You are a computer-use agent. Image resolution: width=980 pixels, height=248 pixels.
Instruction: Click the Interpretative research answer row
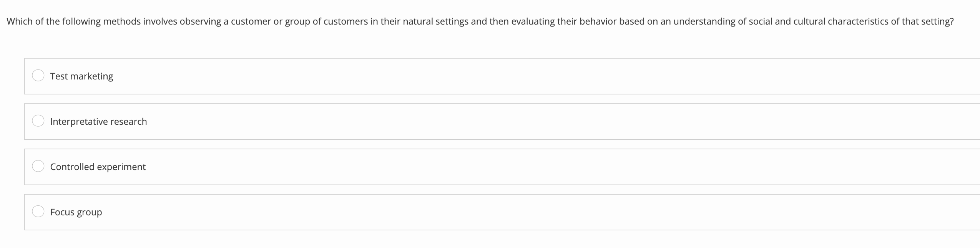[x=307, y=121]
